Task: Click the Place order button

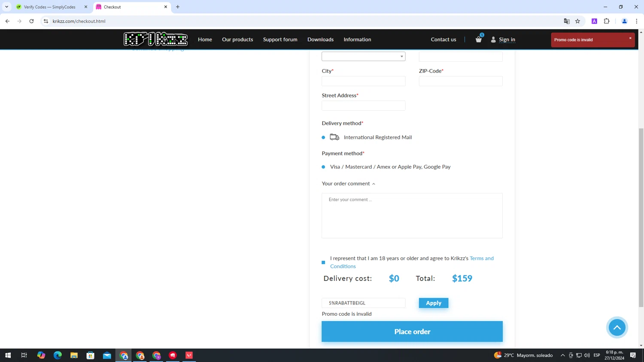Action: [412, 332]
